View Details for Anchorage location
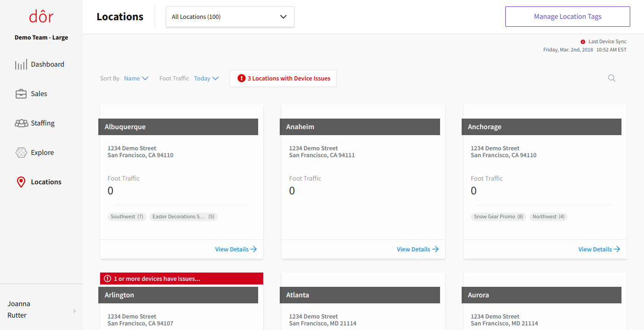The height and width of the screenshot is (330, 644). coord(599,249)
